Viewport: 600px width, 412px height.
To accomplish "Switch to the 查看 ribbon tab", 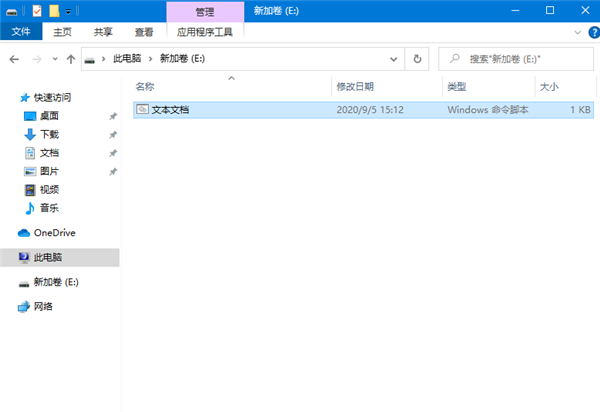I will point(144,32).
